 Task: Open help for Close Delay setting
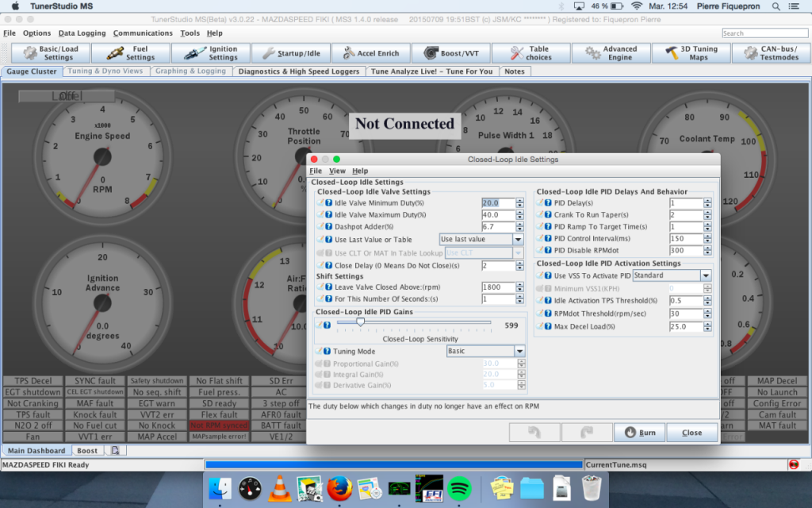328,265
